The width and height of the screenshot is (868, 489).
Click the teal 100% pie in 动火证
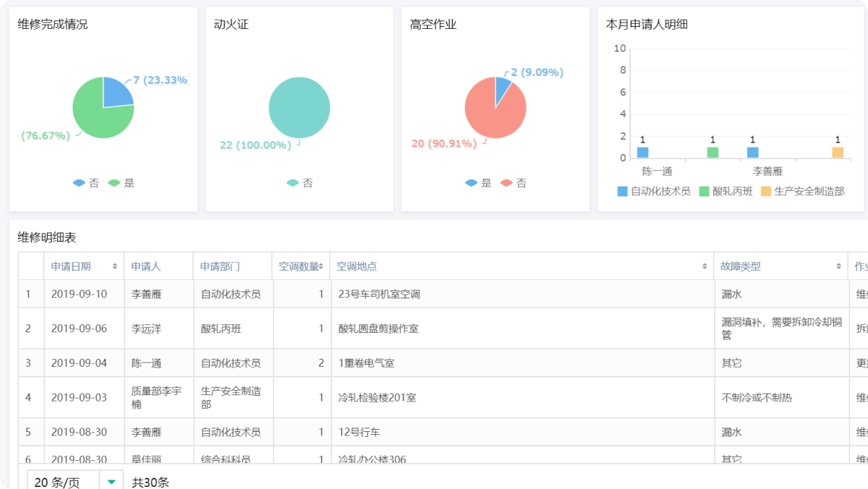tap(299, 108)
